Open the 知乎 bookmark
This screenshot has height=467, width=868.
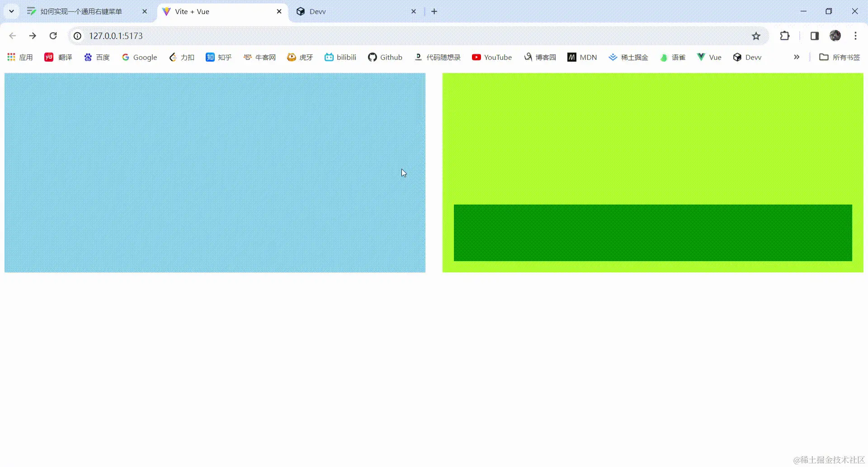click(x=219, y=57)
